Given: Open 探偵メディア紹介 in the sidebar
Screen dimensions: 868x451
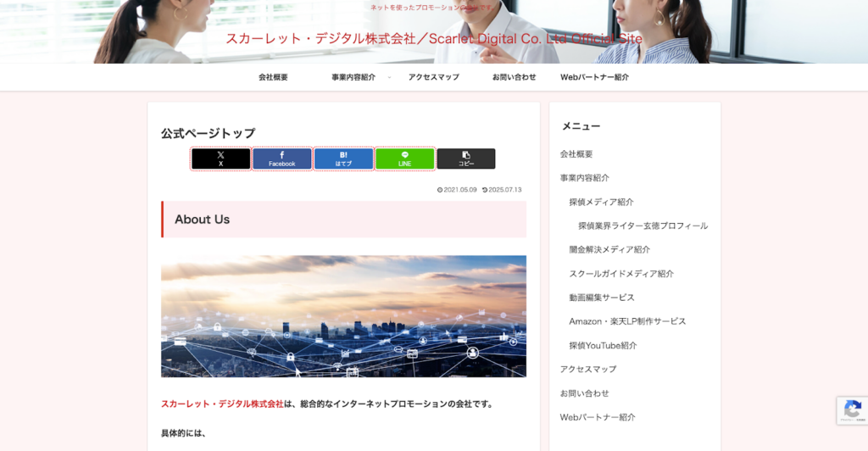Looking at the screenshot, I should tap(601, 202).
